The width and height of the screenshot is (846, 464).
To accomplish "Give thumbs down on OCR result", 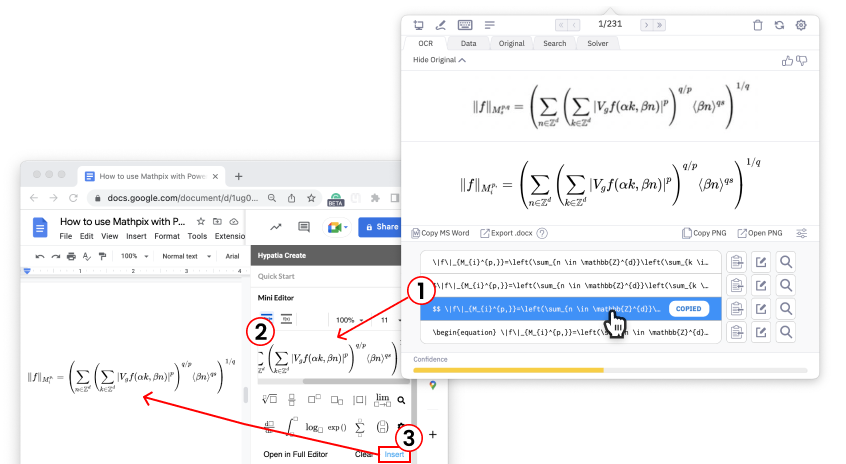I will pyautogui.click(x=802, y=60).
